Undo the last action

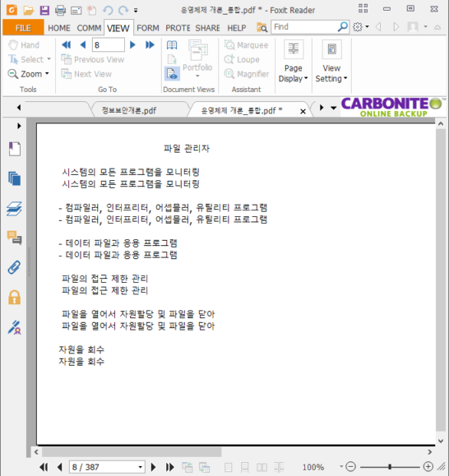(108, 11)
